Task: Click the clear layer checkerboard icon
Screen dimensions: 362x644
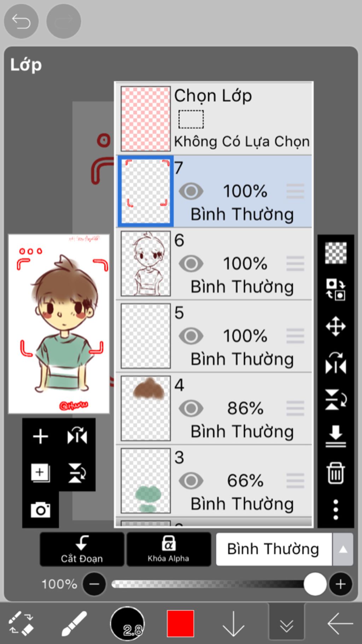Action: (x=335, y=253)
